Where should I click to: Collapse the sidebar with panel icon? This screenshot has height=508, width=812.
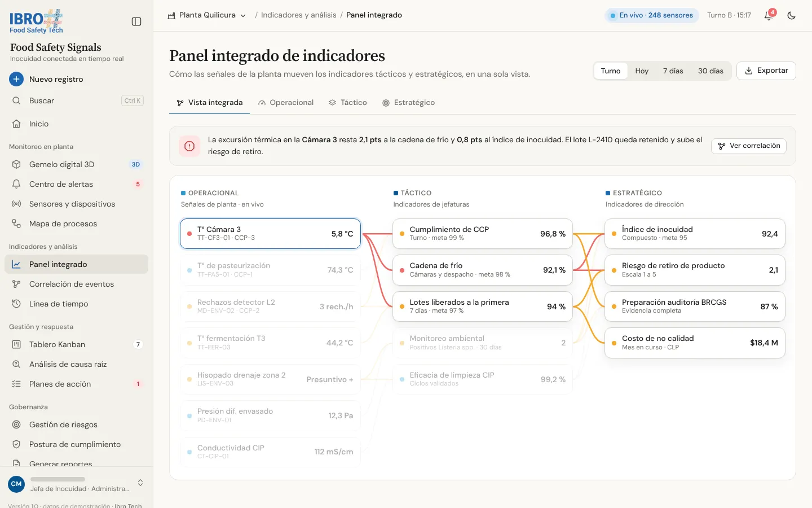(x=136, y=21)
